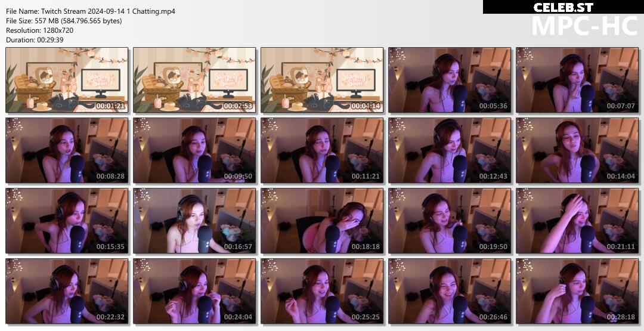Image resolution: width=644 pixels, height=331 pixels.
Task: Click the File Name text line
Action: 91,11
